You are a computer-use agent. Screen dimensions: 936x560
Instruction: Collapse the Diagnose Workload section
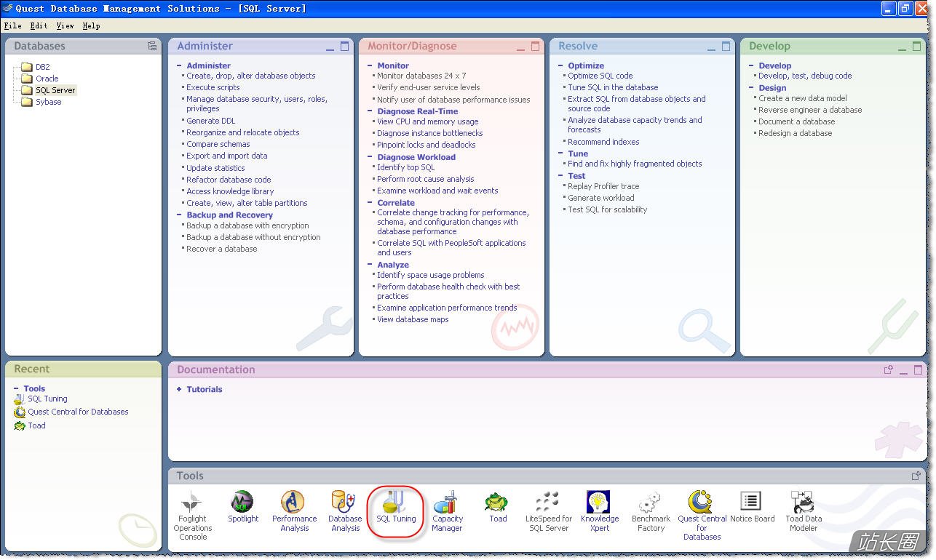[370, 157]
